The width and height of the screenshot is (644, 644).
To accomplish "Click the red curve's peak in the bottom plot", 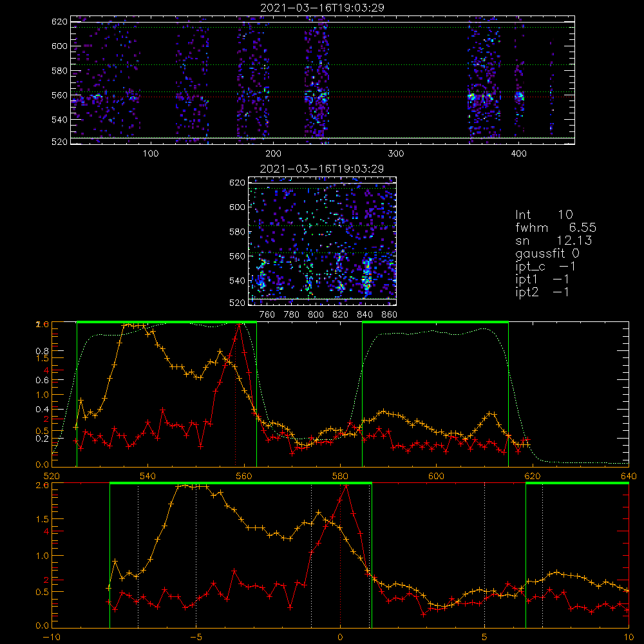I will [x=346, y=486].
